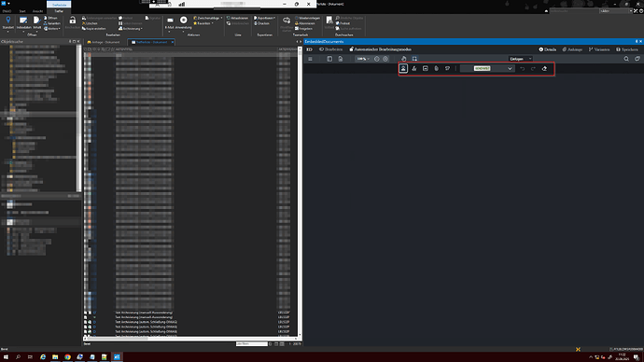Toggle the viewer sidebar hamburger menu
Viewport: 644px width, 362px height.
click(310, 59)
